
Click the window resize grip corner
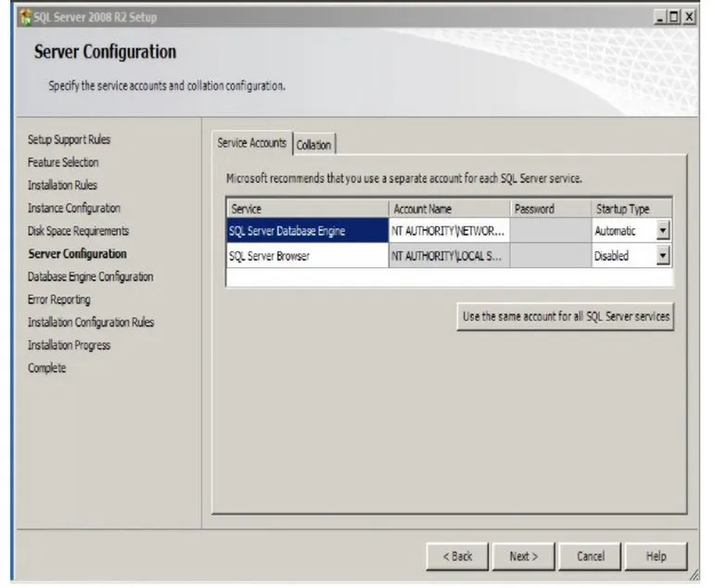click(x=694, y=575)
